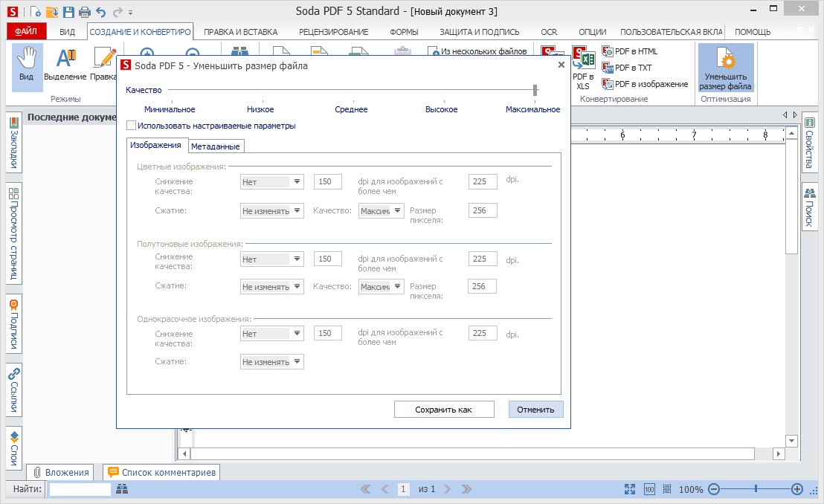Open color images Сжатие dropdown

[271, 211]
